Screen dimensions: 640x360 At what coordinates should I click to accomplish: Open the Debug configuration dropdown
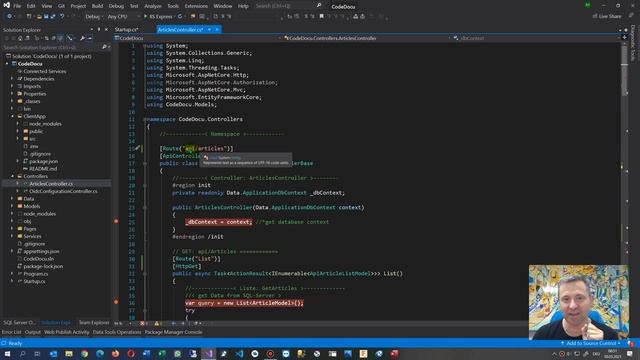94,17
